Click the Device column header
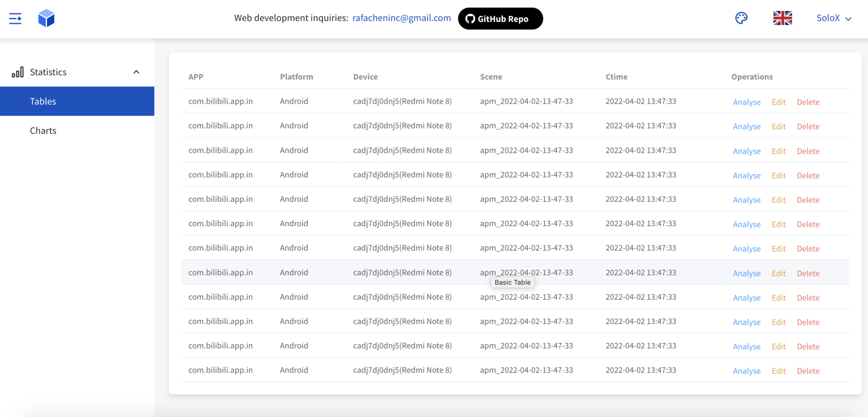868x417 pixels. click(x=365, y=76)
